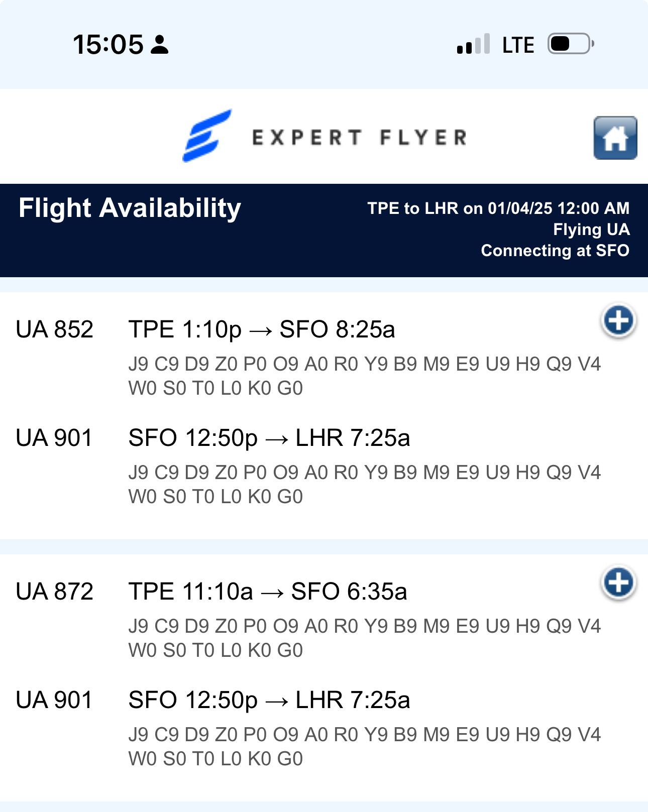Tap the Connecting at SFO text

click(555, 251)
